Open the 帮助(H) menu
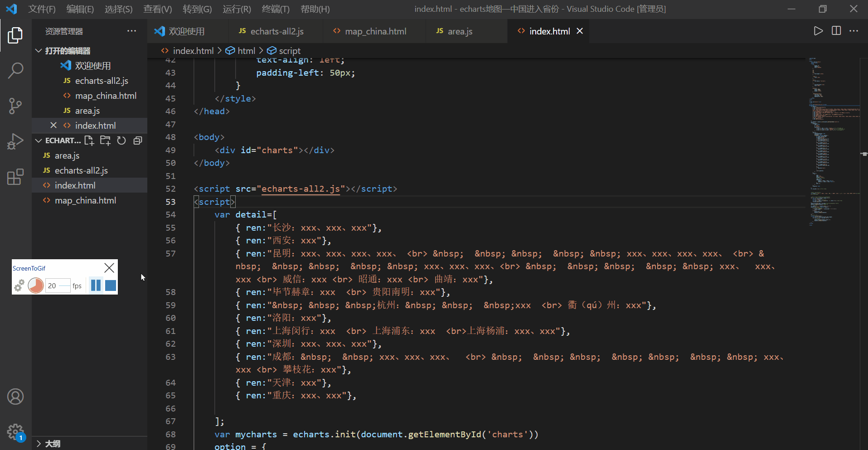Viewport: 868px width, 450px height. [315, 9]
